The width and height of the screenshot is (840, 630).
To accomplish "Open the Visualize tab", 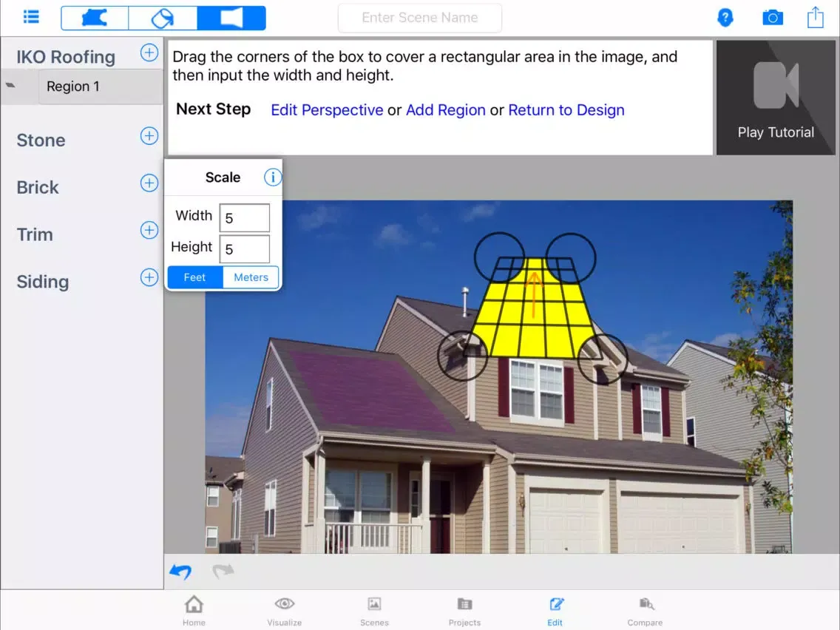I will click(x=284, y=610).
